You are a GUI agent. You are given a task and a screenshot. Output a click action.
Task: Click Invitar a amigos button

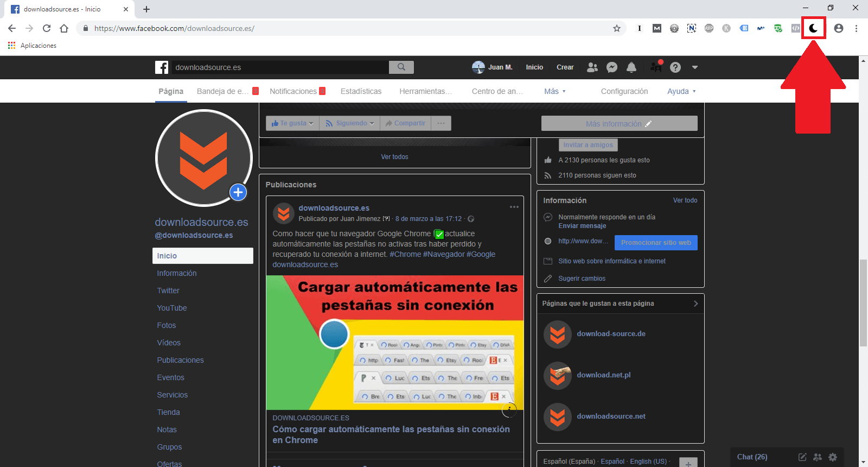click(x=588, y=145)
